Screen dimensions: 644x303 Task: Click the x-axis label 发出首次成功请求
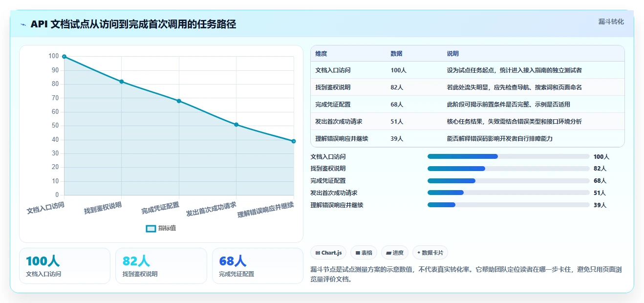(x=211, y=209)
